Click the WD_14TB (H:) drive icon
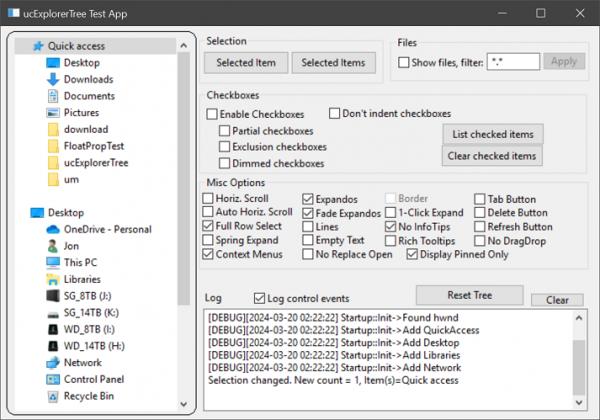 53,346
